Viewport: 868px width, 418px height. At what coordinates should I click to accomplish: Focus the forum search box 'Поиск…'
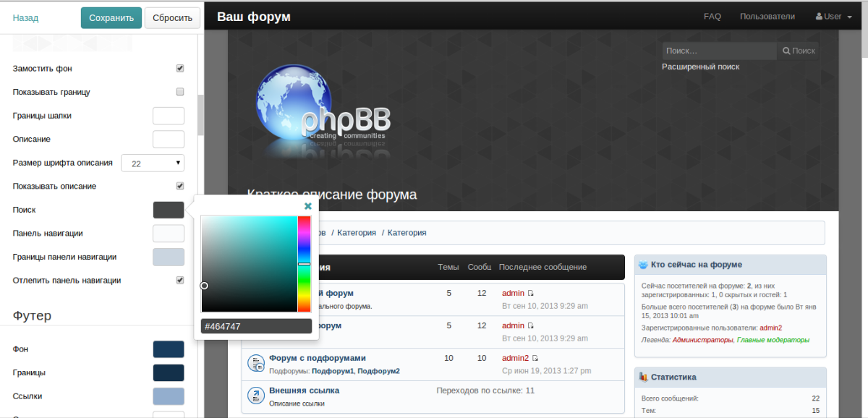pyautogui.click(x=719, y=51)
